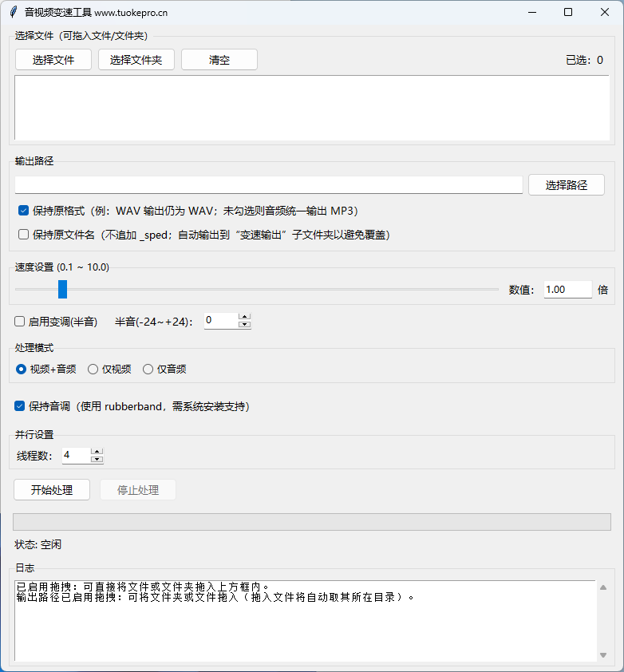This screenshot has width=624, height=672.
Task: Click the speed slider handle
Action: tap(62, 289)
